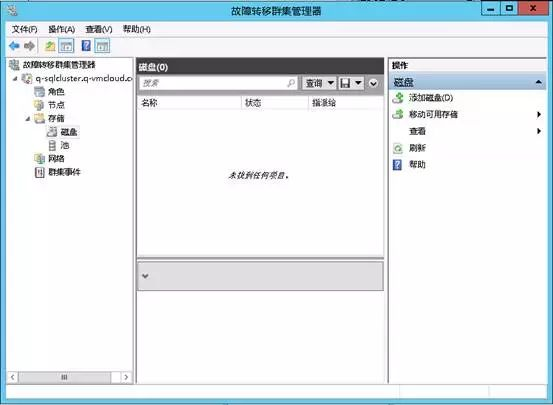The image size is (553, 405).
Task: Collapse the 存储 storage tree node
Action: pos(28,119)
